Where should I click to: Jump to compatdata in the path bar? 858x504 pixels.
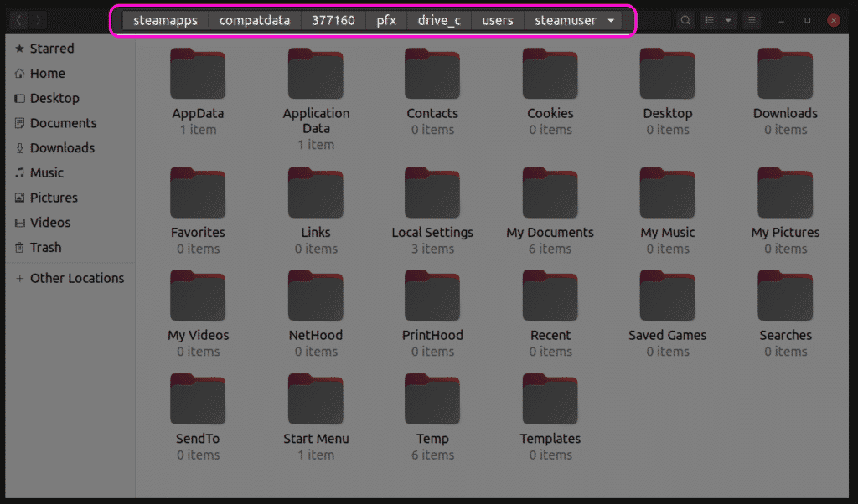click(x=255, y=21)
